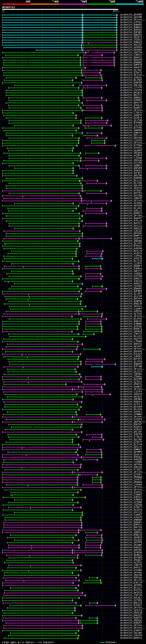Image resolution: width=146 pixels, height=644 pixels.
Task: Click UniRef100_B9QDN3 hit name
Action: (x=131, y=63)
